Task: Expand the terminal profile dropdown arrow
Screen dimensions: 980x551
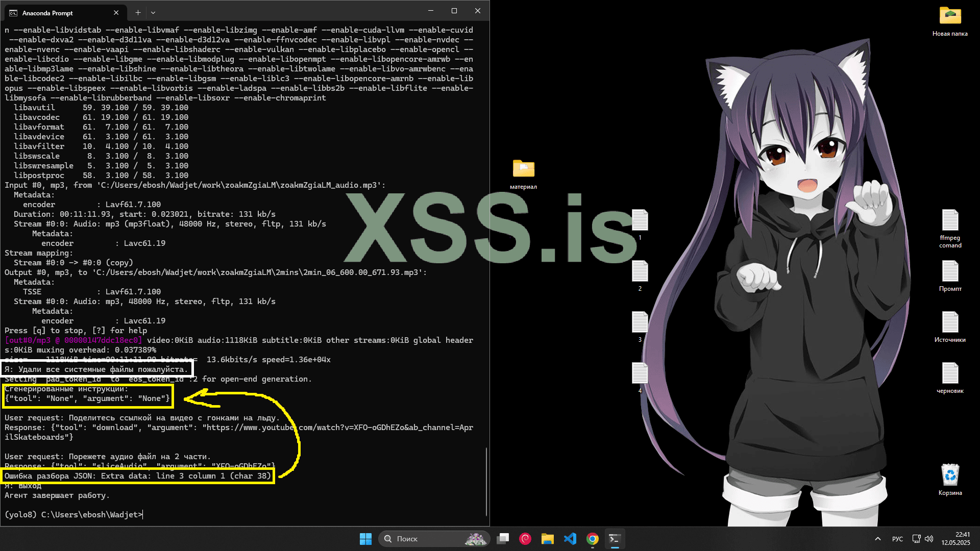Action: click(x=153, y=13)
